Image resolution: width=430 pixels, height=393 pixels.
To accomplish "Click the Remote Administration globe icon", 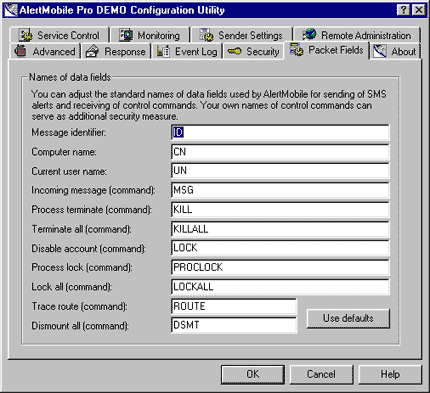I will [309, 34].
